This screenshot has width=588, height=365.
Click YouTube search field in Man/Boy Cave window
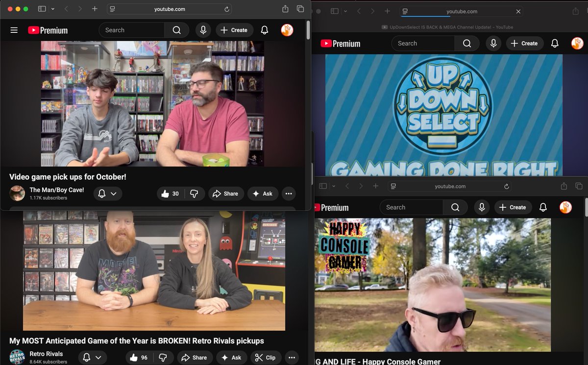[x=132, y=30]
